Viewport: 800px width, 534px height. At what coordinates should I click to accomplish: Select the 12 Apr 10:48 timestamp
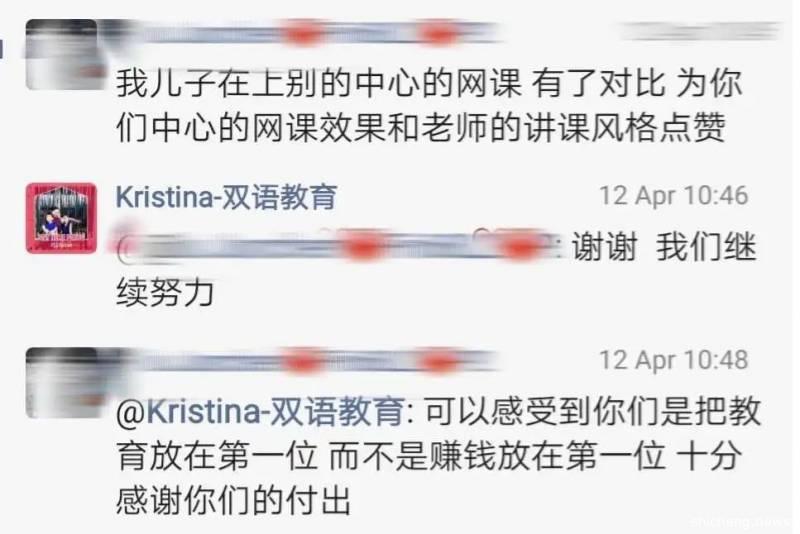click(x=673, y=360)
